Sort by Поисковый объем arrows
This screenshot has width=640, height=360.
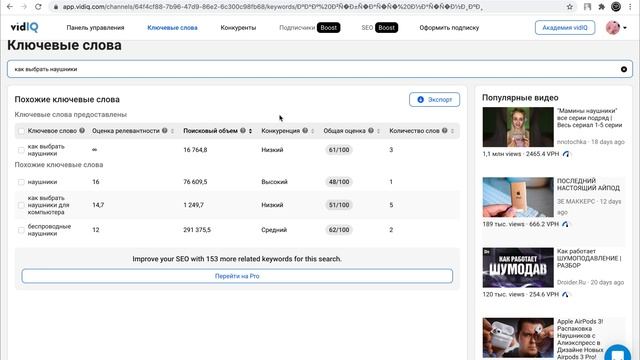(250, 131)
